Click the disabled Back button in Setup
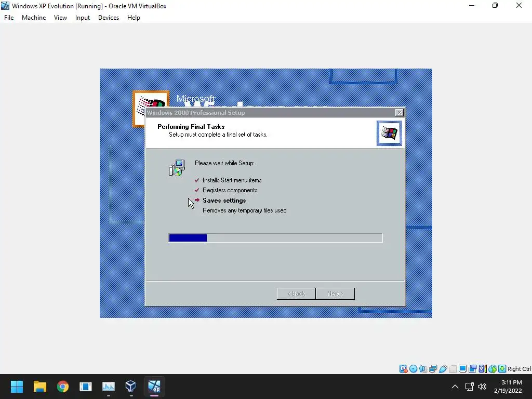Viewport: 532px width, 399px height. [x=296, y=294]
